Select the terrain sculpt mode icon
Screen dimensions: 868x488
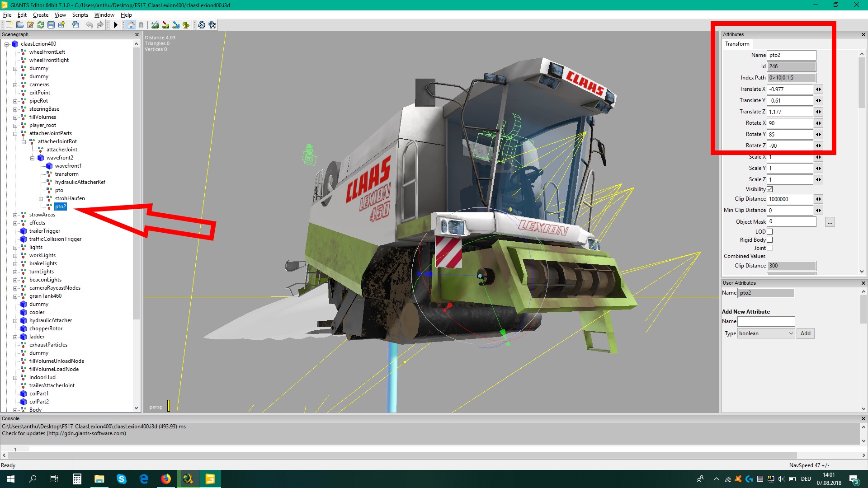pos(155,25)
